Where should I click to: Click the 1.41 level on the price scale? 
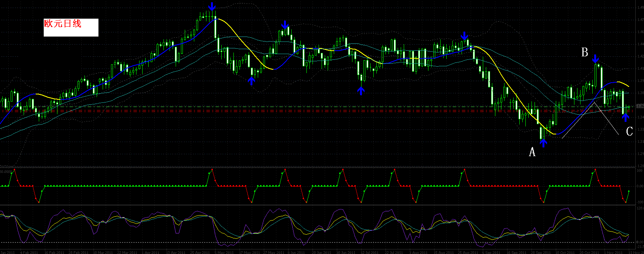[640, 69]
